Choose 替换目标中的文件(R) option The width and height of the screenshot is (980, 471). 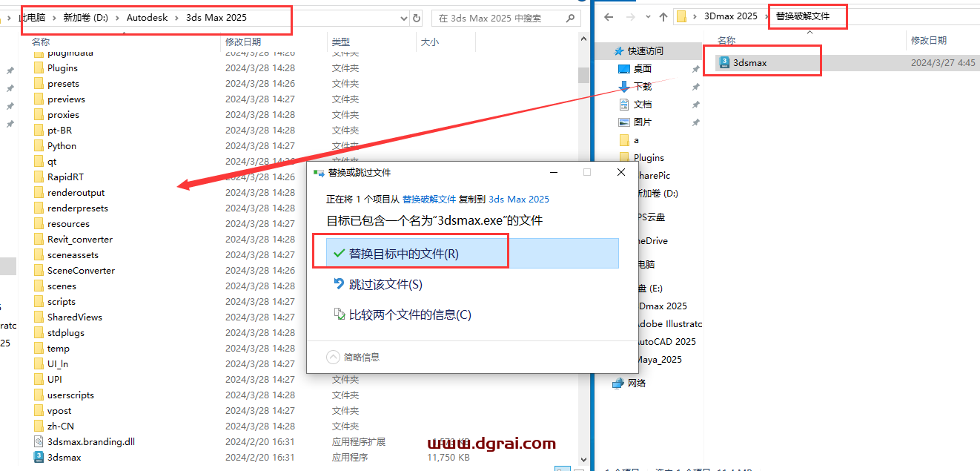[x=472, y=253]
